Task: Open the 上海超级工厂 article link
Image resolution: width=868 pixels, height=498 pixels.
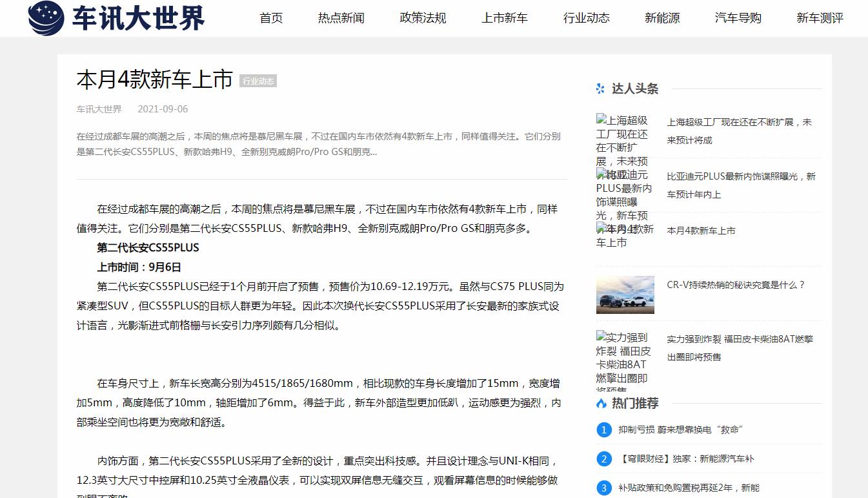Action: tap(740, 131)
